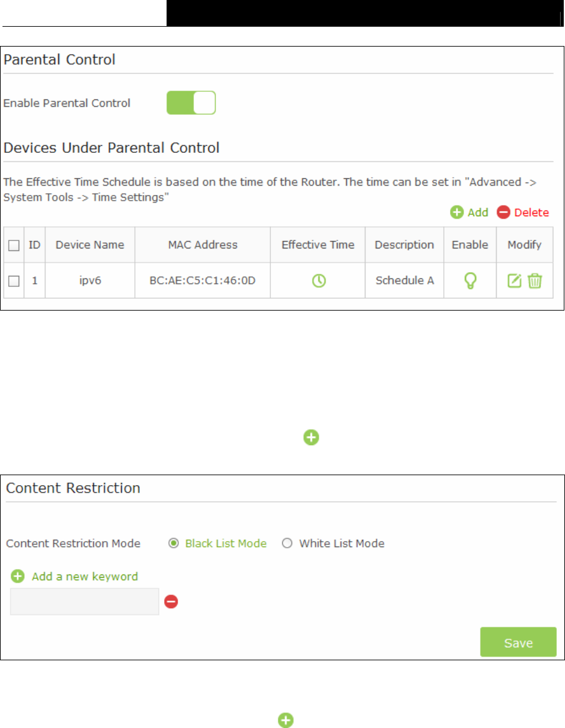Toggle the lightbulb Enable icon for ipv6
This screenshot has height=728, width=565.
click(471, 280)
